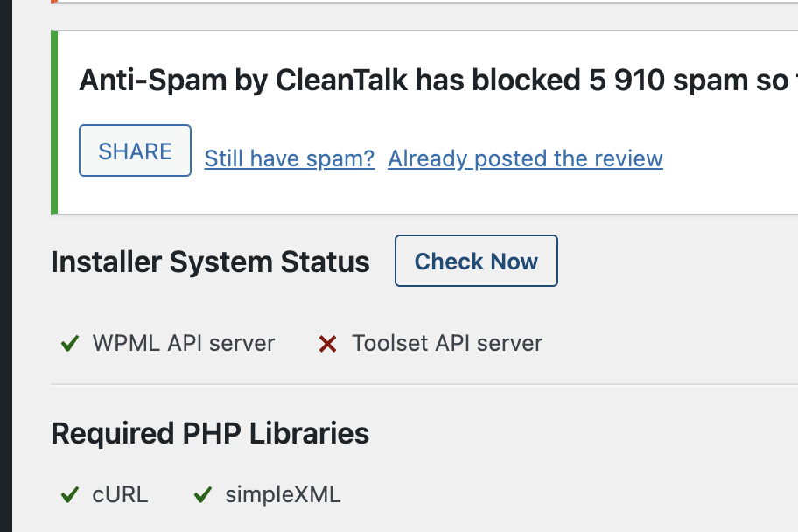Click the SHARE button
Image resolution: width=798 pixels, height=532 pixels.
coord(135,150)
